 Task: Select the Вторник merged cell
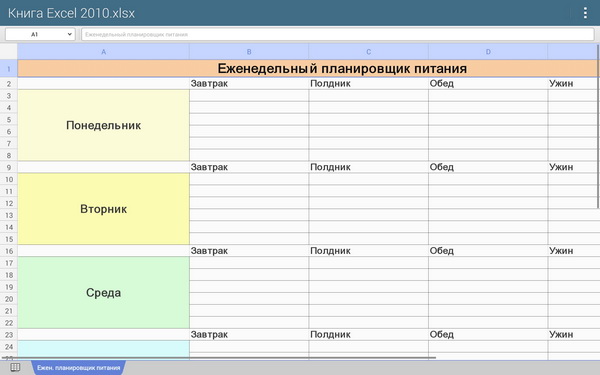point(103,209)
